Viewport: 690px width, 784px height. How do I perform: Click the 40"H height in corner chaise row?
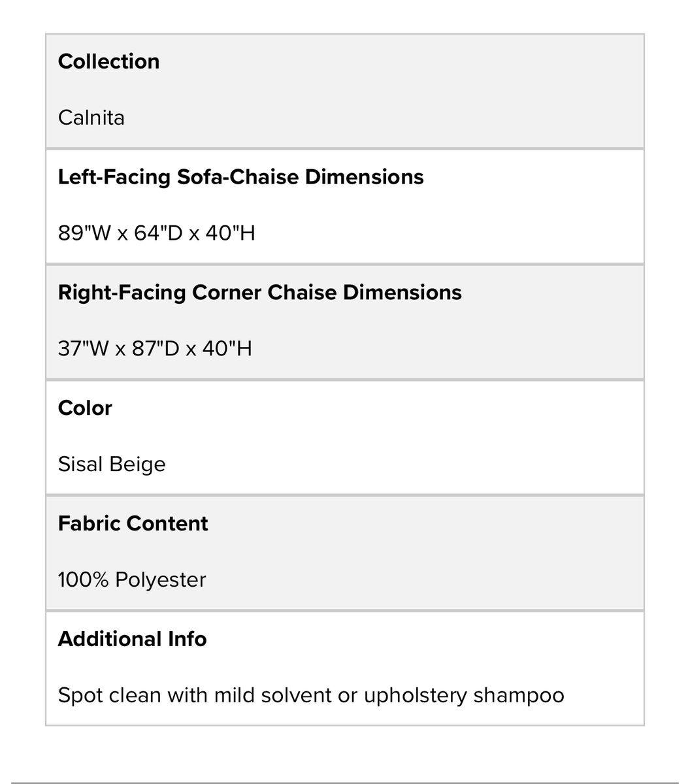(227, 349)
